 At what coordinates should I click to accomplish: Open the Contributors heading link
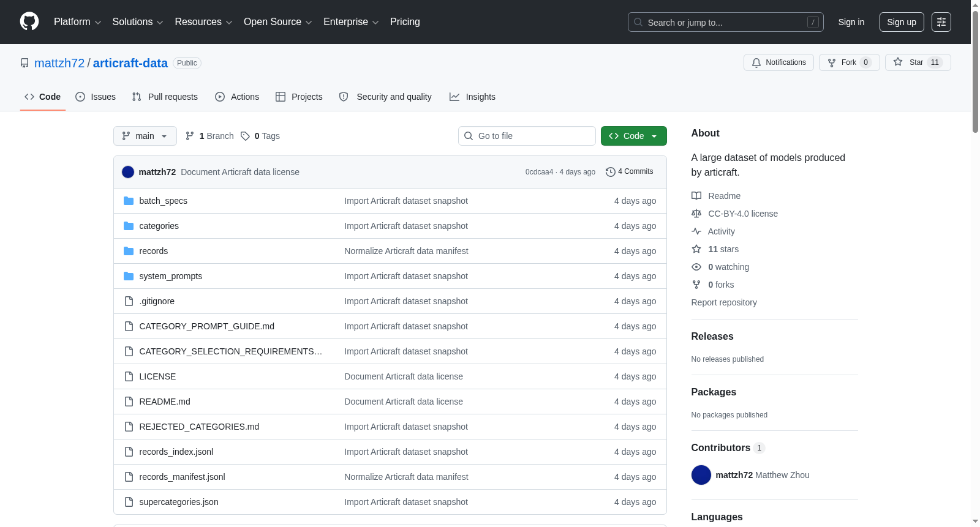[728, 448]
